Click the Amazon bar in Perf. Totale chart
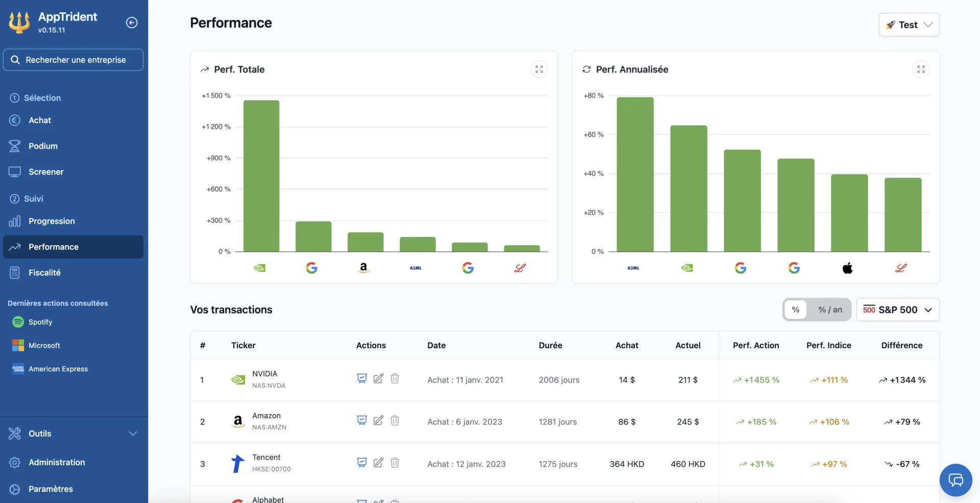 365,242
